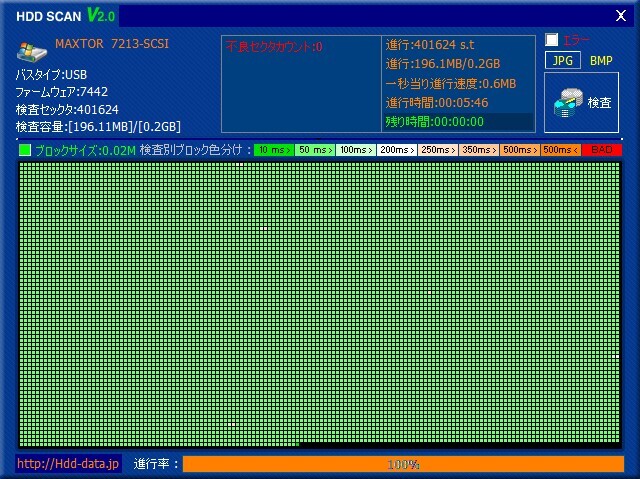
Task: Click the red BAD legend swatch
Action: click(x=602, y=150)
